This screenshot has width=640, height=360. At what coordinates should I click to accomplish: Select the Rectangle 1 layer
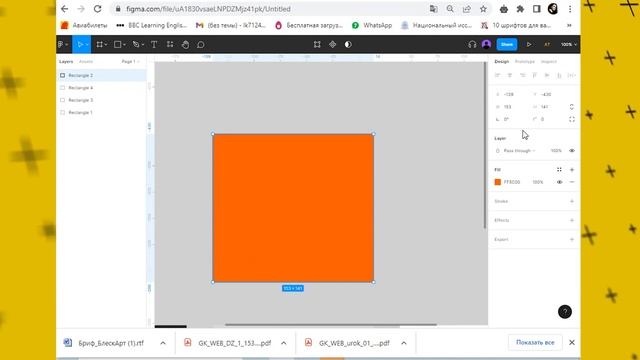point(101,112)
